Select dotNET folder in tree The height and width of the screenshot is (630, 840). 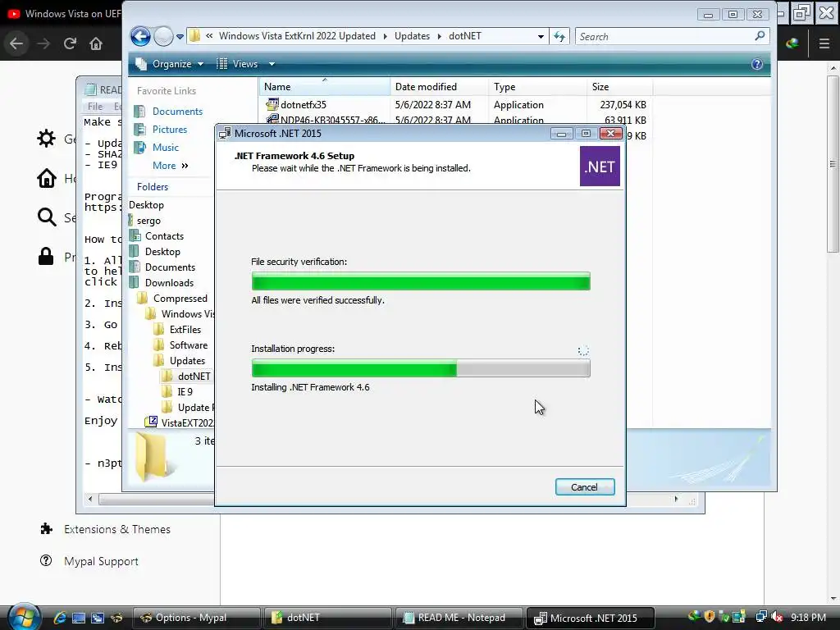[194, 376]
